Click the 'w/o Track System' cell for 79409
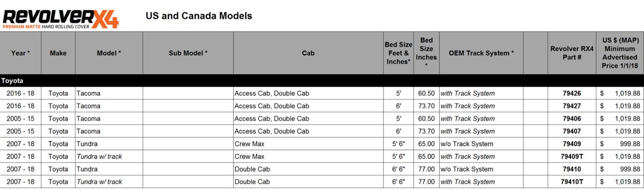This screenshot has width=644, height=190. (x=481, y=144)
